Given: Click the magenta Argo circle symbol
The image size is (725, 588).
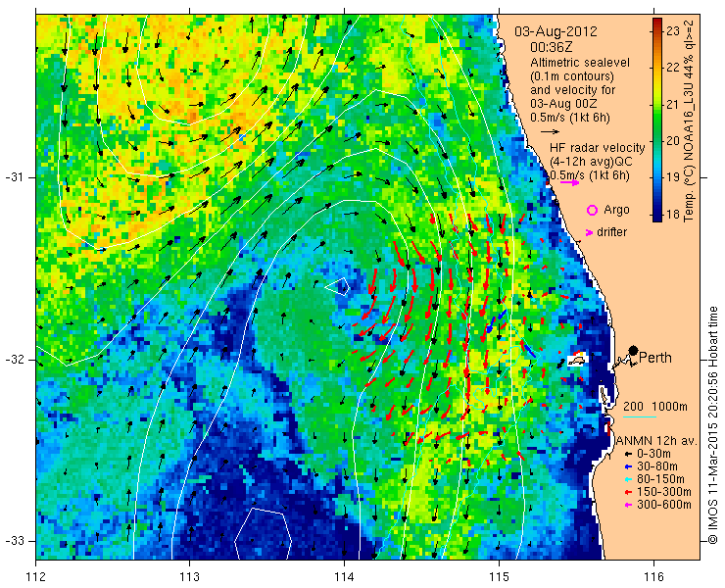Looking at the screenshot, I should [x=592, y=210].
